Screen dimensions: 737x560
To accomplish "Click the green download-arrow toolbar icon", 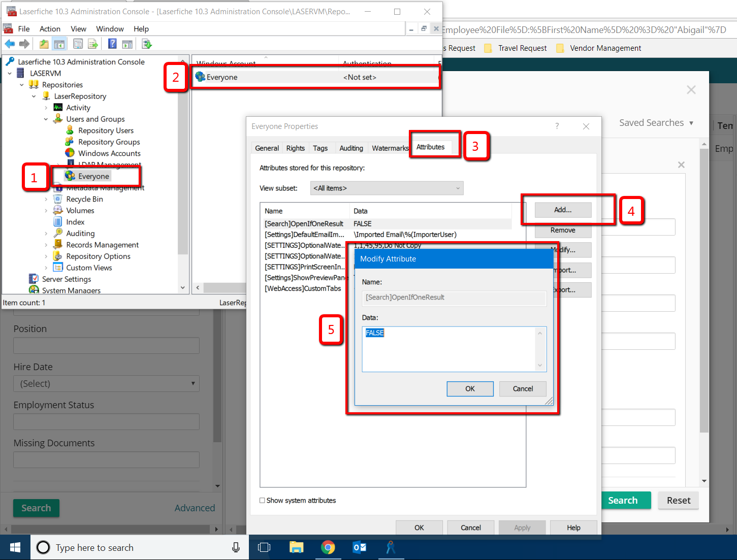I will pos(147,44).
